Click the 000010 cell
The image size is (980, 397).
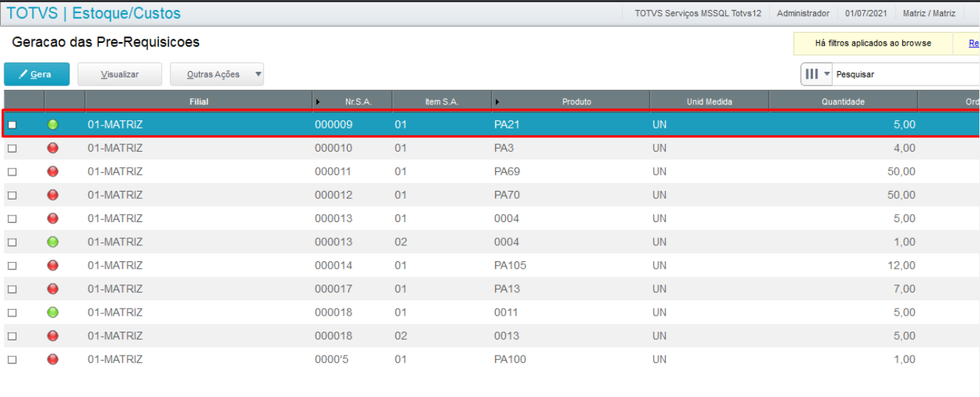(x=333, y=148)
